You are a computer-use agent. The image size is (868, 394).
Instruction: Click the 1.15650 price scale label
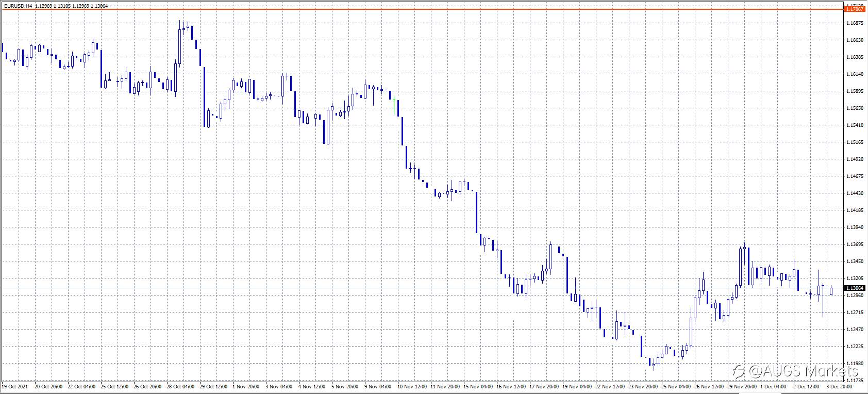click(x=854, y=108)
